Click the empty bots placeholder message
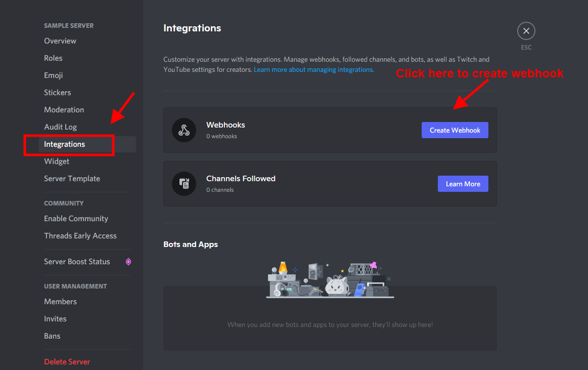 point(330,325)
